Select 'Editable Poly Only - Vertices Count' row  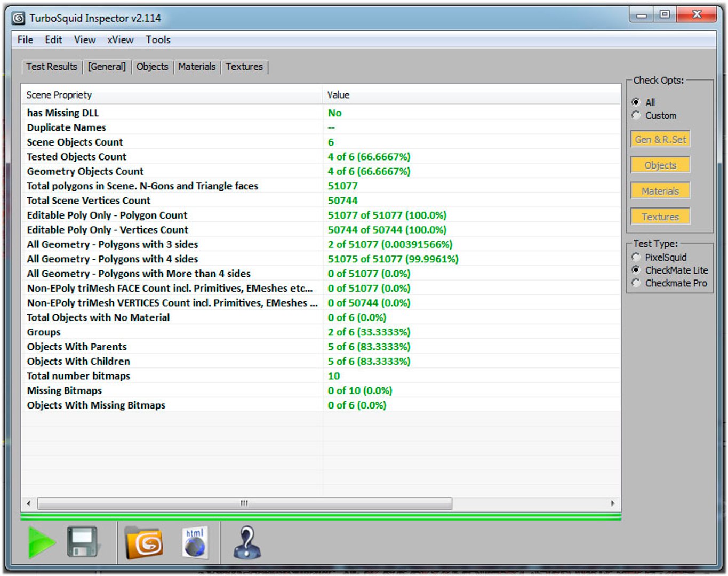[x=321, y=230]
